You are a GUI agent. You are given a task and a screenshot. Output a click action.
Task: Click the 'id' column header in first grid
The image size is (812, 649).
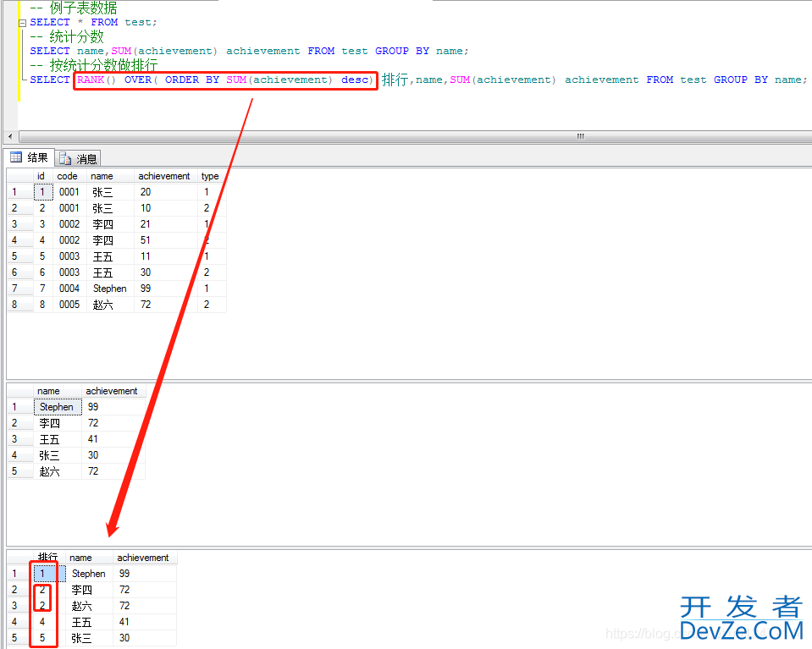pyautogui.click(x=41, y=176)
